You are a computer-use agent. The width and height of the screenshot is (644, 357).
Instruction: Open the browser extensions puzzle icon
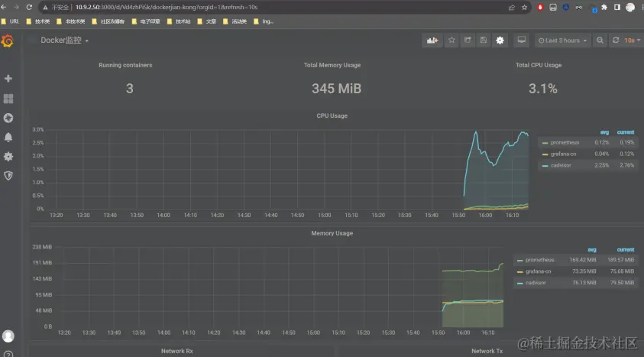[x=604, y=8]
